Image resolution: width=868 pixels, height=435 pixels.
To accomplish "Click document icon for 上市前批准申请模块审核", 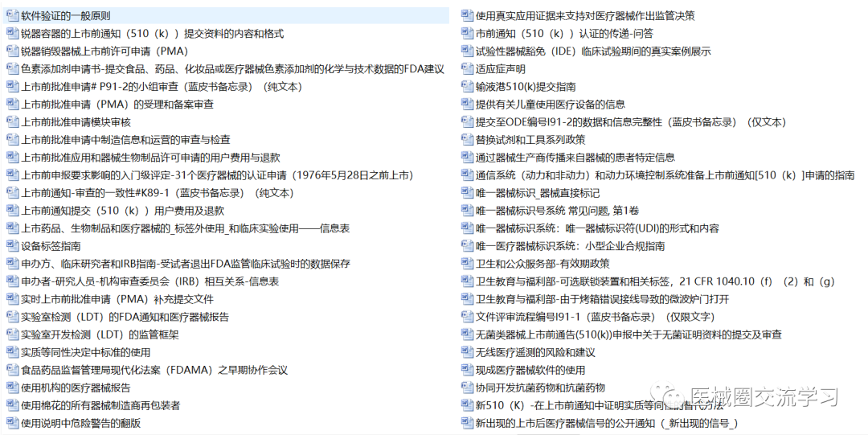I will 12,122.
